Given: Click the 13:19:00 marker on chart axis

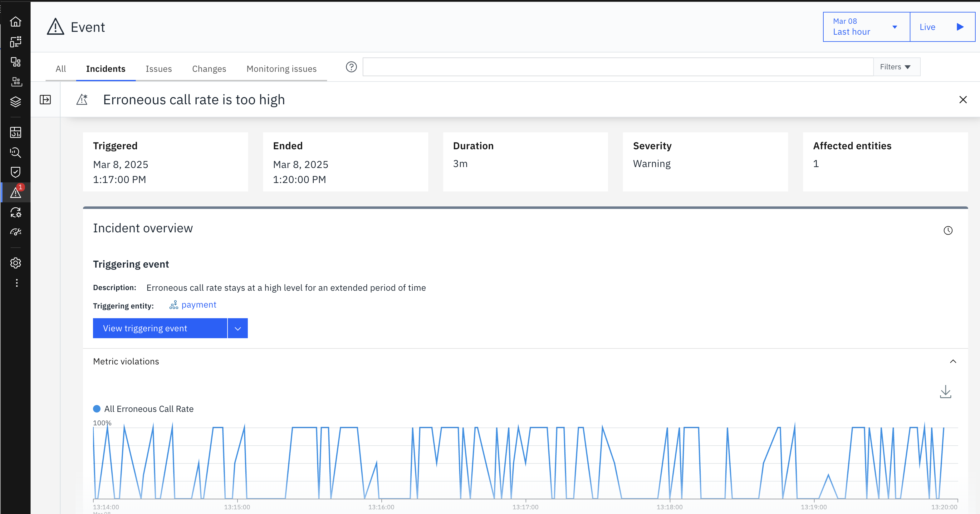Looking at the screenshot, I should tap(814, 507).
